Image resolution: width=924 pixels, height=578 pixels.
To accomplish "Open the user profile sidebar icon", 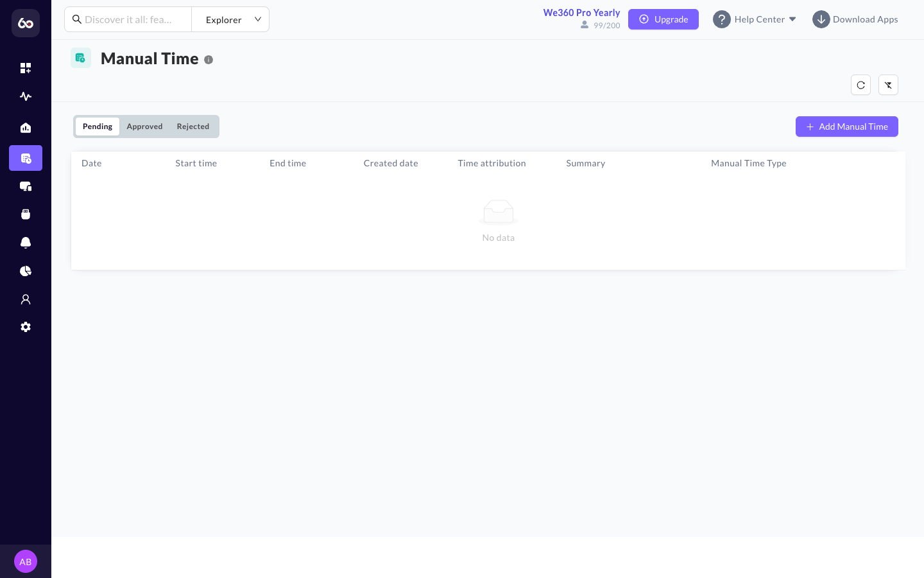I will pyautogui.click(x=26, y=299).
